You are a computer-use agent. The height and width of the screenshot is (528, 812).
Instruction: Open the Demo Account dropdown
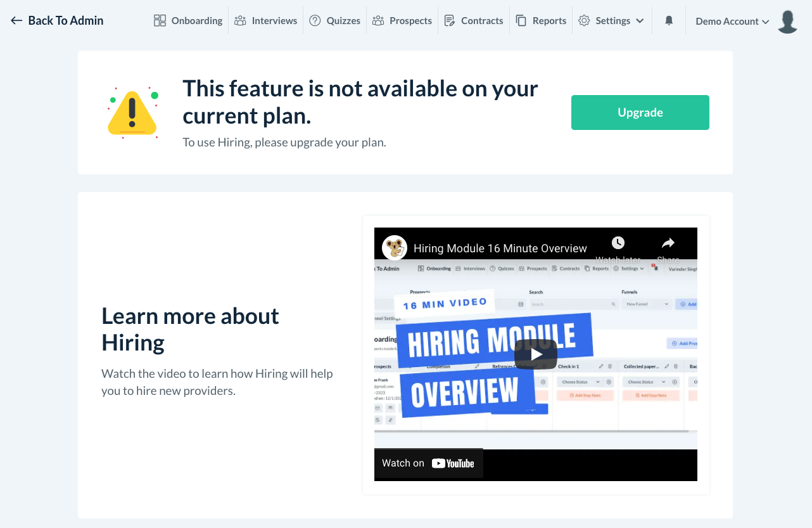pyautogui.click(x=732, y=22)
